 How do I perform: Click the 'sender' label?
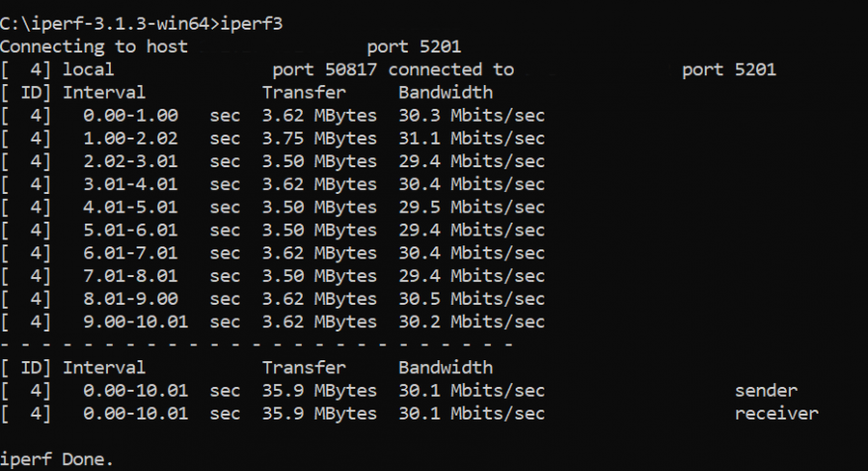click(766, 390)
